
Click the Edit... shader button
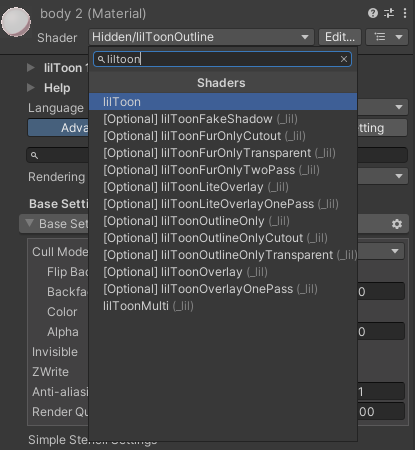[340, 37]
